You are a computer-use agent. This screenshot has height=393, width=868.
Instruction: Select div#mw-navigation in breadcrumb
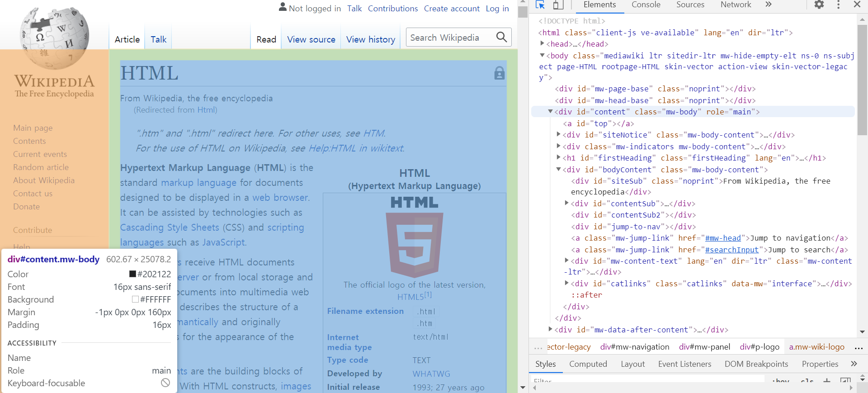tap(635, 347)
